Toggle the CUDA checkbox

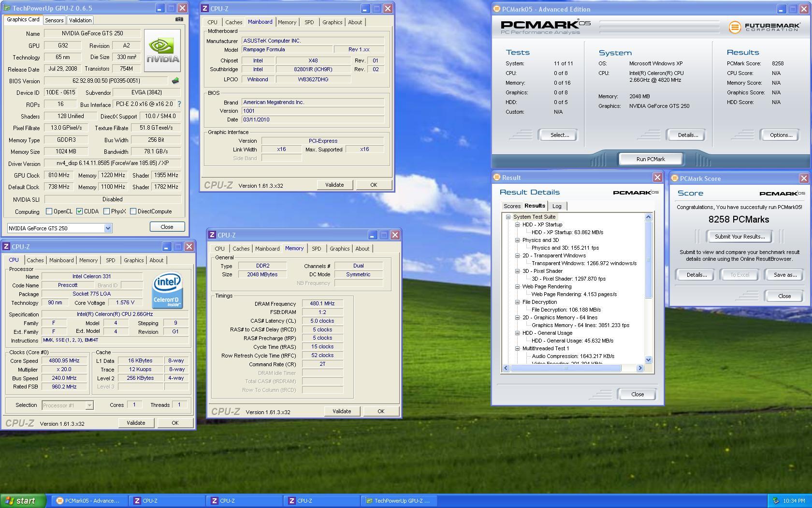tap(79, 211)
